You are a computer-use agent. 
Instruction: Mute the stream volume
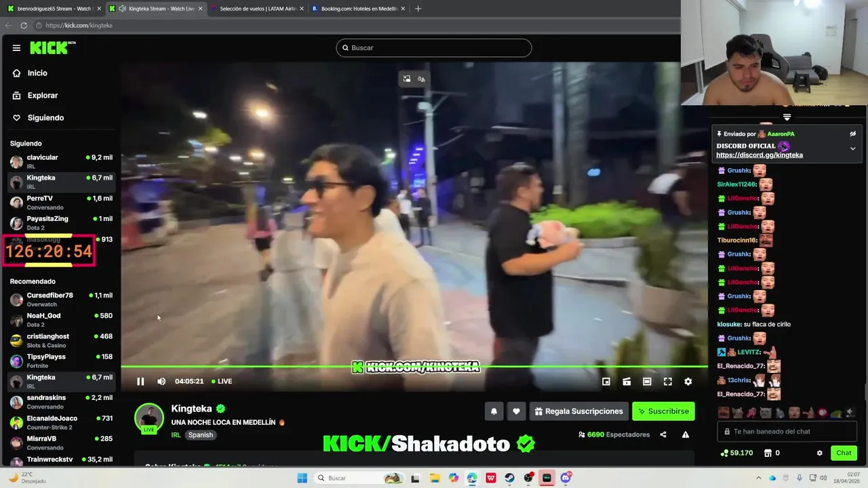pyautogui.click(x=161, y=382)
